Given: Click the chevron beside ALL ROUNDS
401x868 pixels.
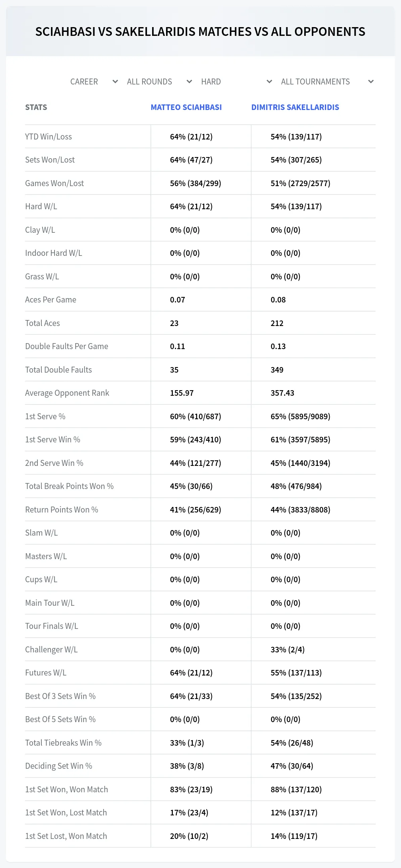Looking at the screenshot, I should pos(189,82).
